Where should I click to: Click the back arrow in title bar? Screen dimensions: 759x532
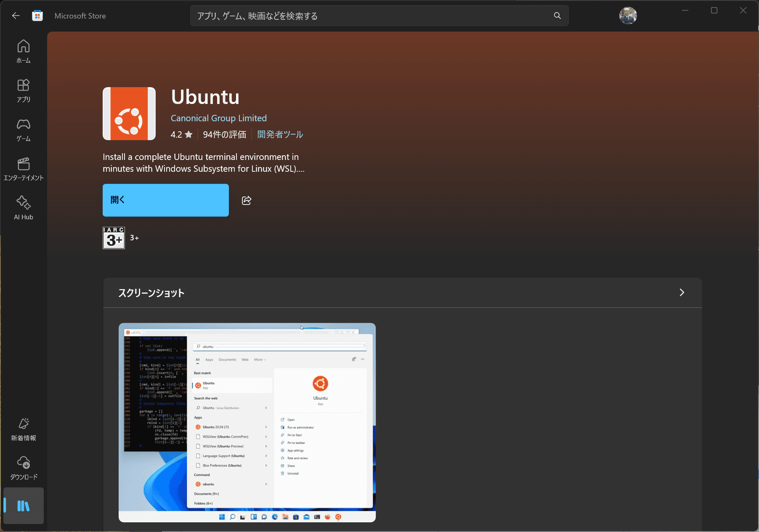[16, 16]
